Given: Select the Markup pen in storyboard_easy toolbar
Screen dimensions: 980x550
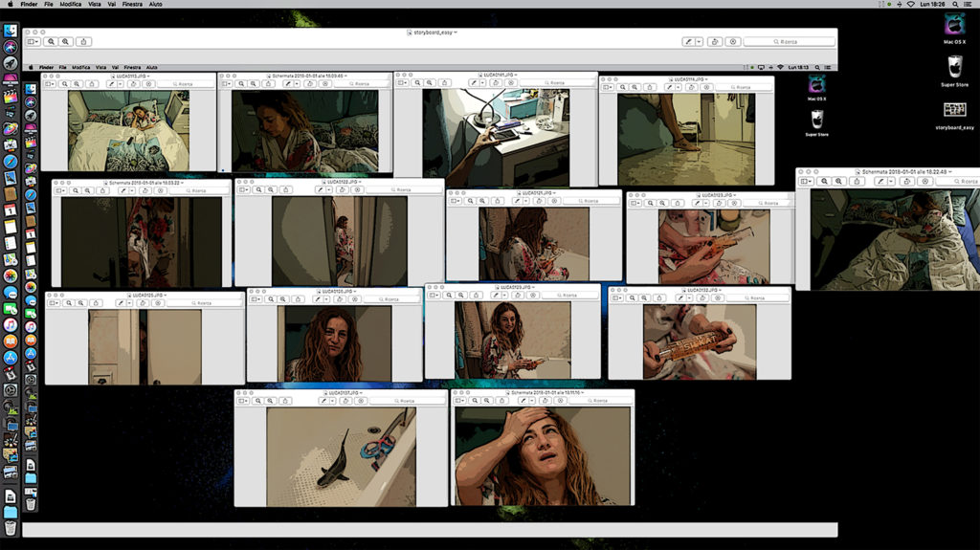Looking at the screenshot, I should (x=688, y=42).
